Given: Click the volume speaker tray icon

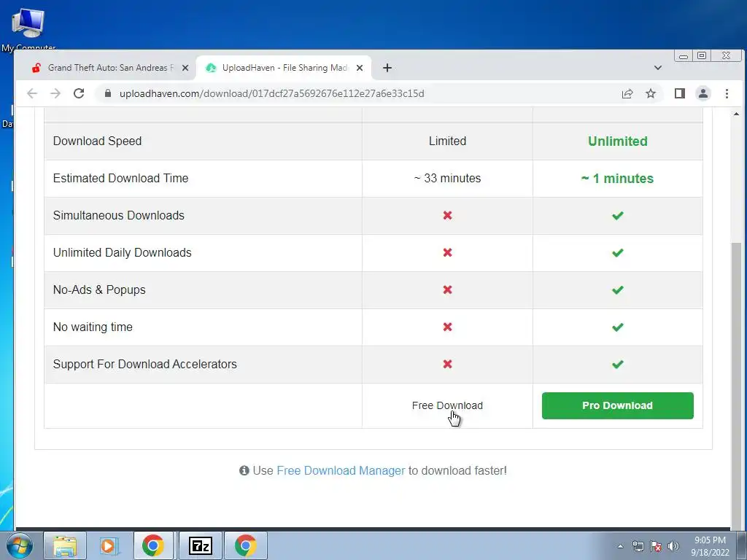Looking at the screenshot, I should (673, 546).
